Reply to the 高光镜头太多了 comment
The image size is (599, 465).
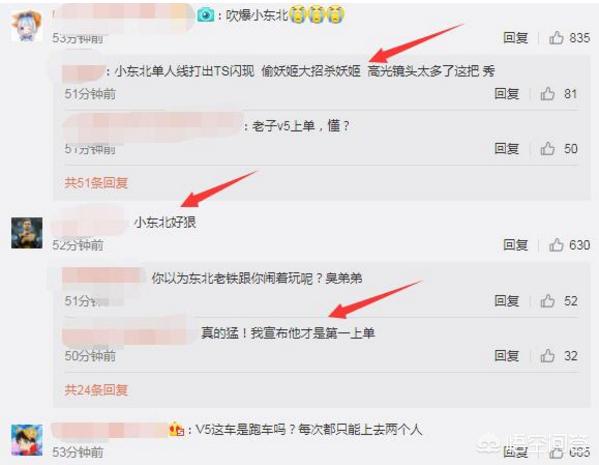(507, 93)
